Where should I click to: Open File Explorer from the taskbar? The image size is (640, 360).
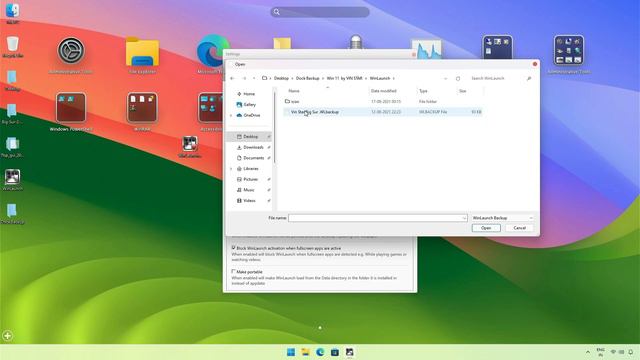(305, 352)
